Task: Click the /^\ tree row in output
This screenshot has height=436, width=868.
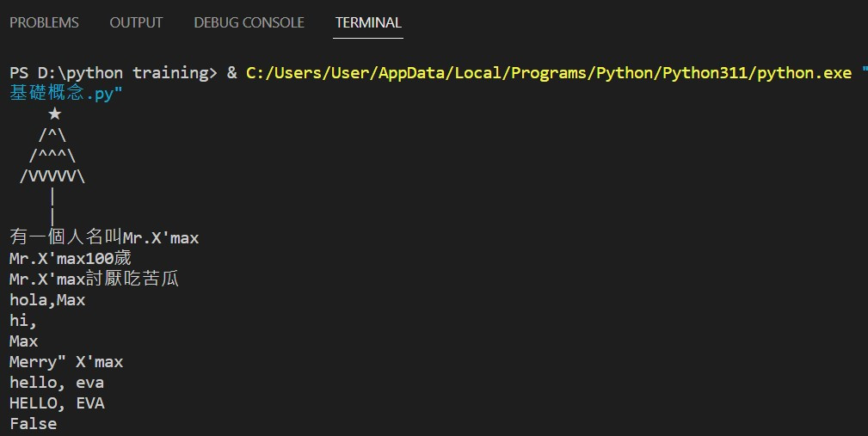Action: 52,135
